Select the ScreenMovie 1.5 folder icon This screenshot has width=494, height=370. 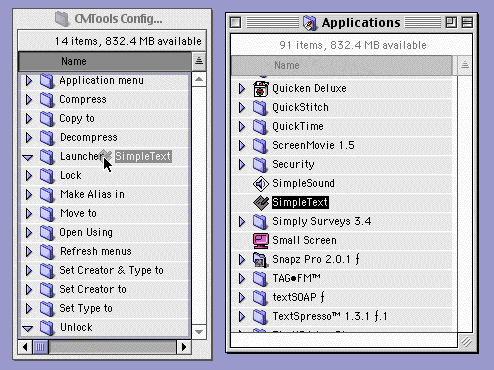pyautogui.click(x=260, y=146)
